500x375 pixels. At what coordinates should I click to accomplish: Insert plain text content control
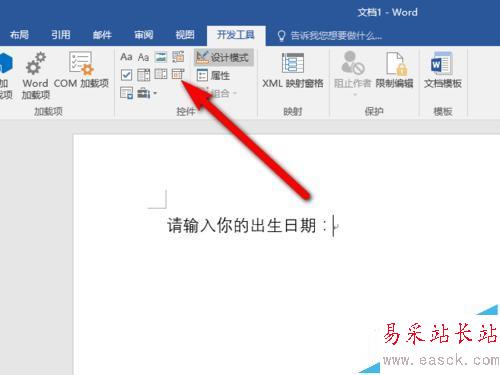tap(143, 57)
